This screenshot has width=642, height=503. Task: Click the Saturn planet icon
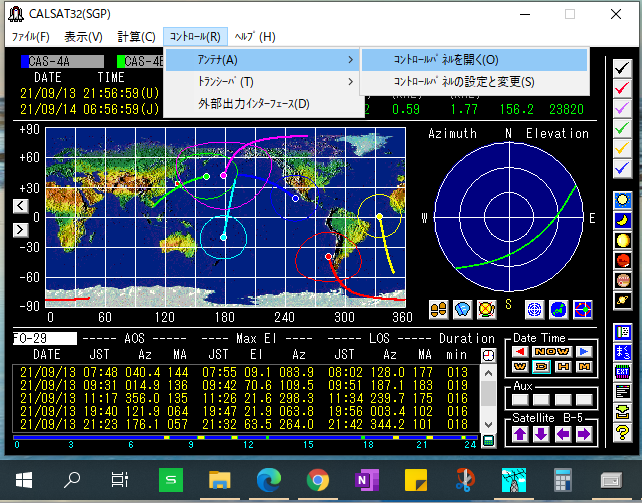click(x=622, y=299)
